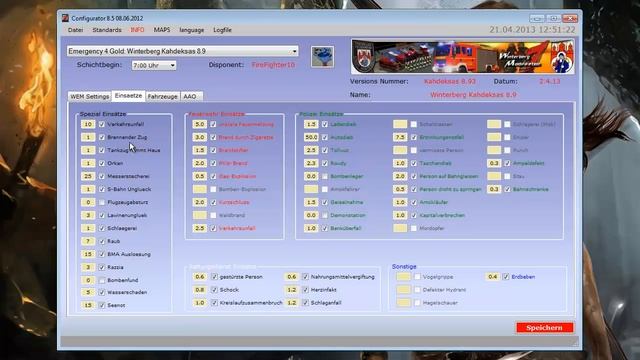Enable the Bombenfund checkbox
This screenshot has height=360, width=640.
[x=102, y=280]
